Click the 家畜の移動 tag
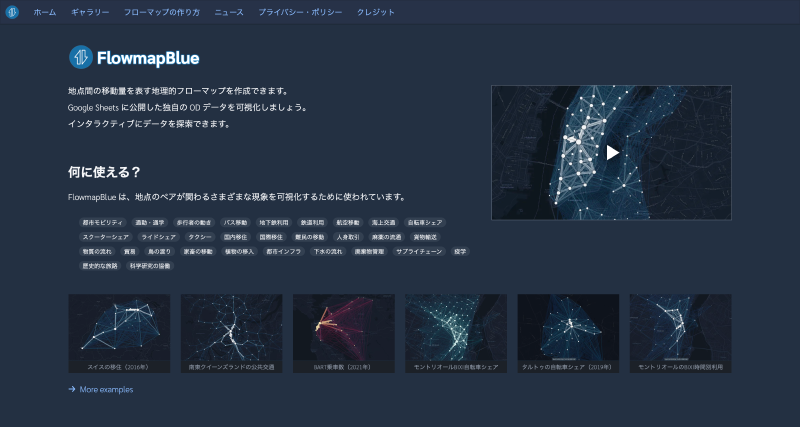The height and width of the screenshot is (427, 800). tap(199, 252)
